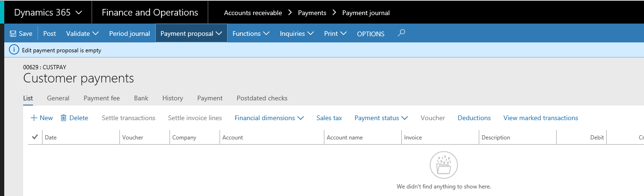Click the info icon in message bar
Image resolution: width=644 pixels, height=196 pixels.
(x=15, y=50)
